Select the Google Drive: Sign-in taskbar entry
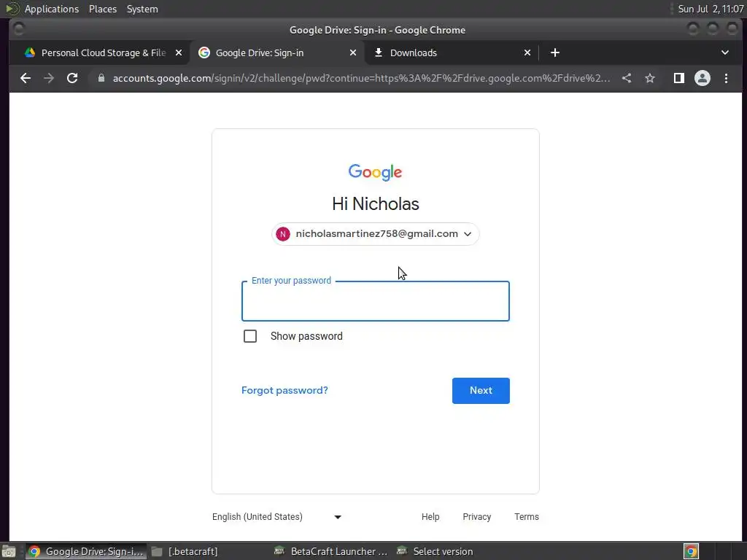The width and height of the screenshot is (747, 560). pos(86,551)
